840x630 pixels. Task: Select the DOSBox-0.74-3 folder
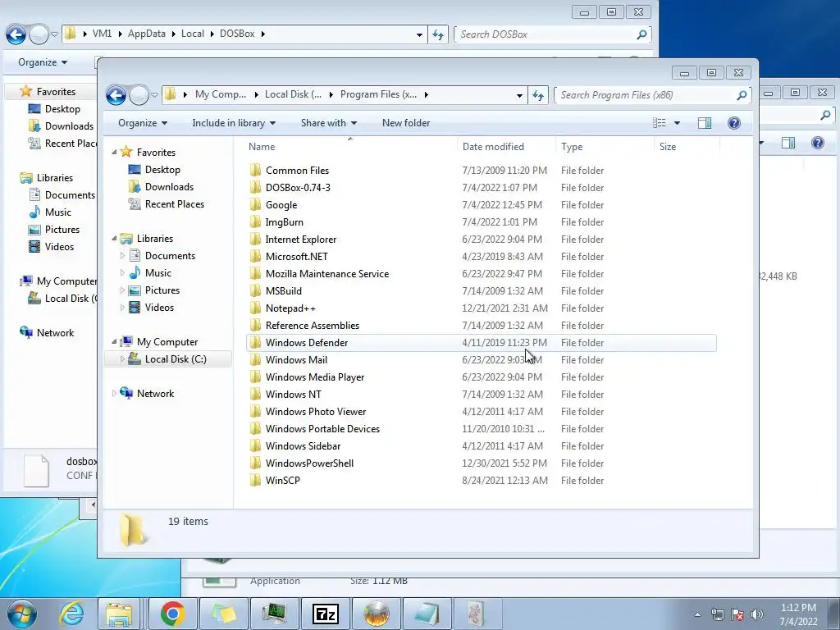[298, 188]
